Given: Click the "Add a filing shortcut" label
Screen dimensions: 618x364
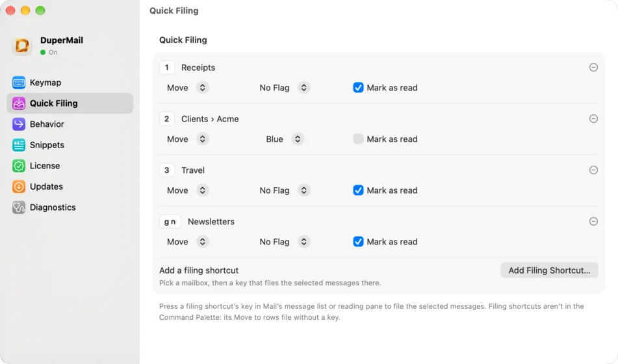Looking at the screenshot, I should pyautogui.click(x=199, y=270).
